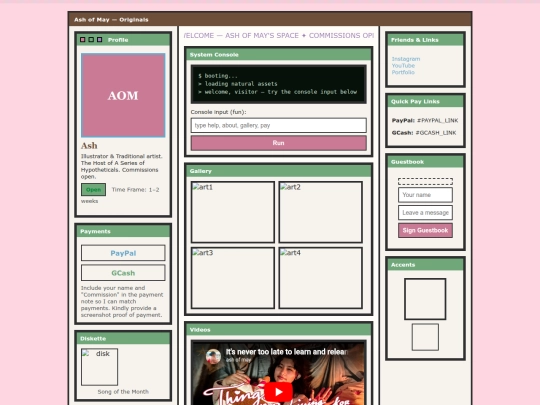The width and height of the screenshot is (540, 405).
Task: Click the console terminal output area
Action: click(x=279, y=84)
